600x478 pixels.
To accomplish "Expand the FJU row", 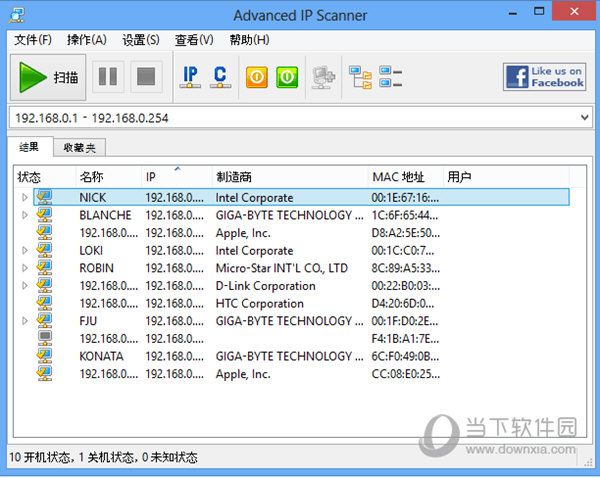I will [x=25, y=321].
